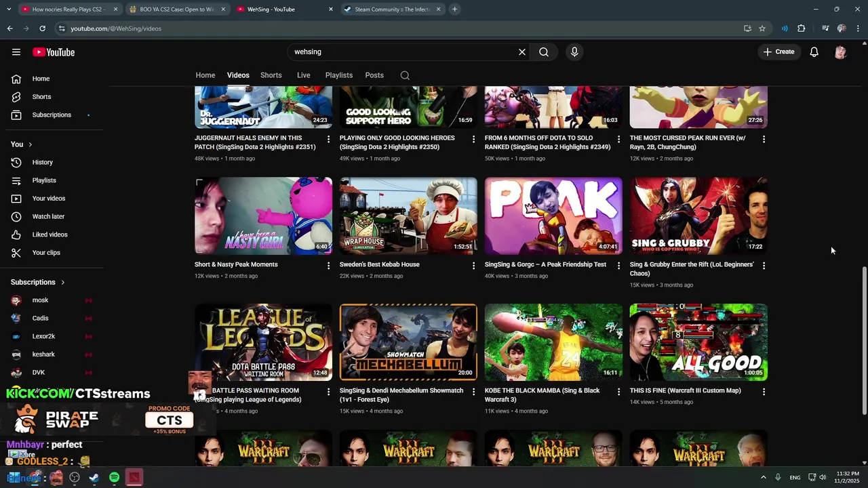Screen dimensions: 868x488
Task: Open Lexor2k channel from subscriptions
Action: pyautogui.click(x=43, y=336)
